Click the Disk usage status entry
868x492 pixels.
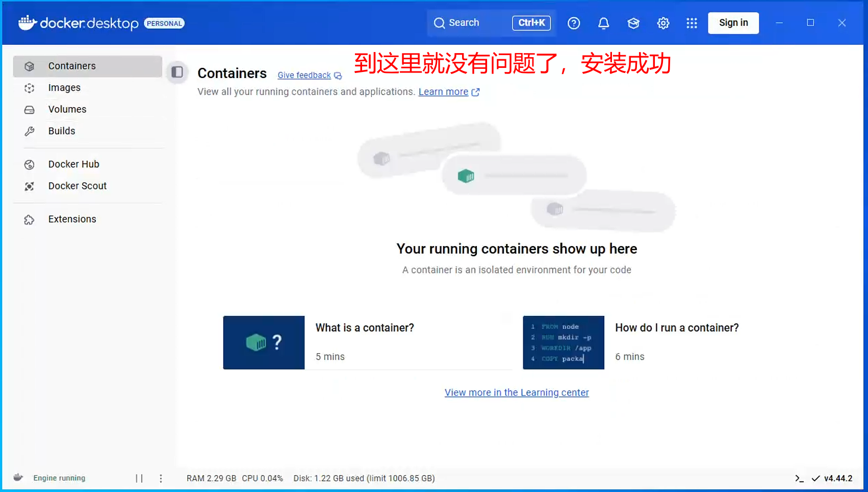click(364, 479)
